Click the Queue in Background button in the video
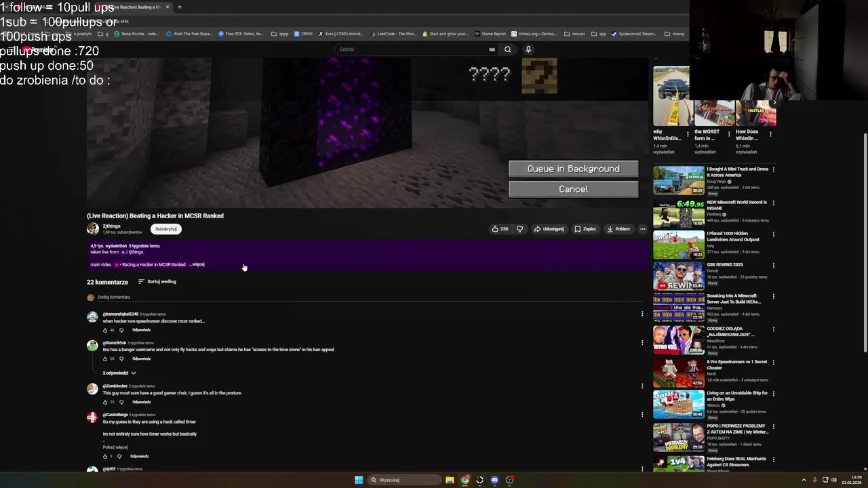This screenshot has height=488, width=868. tap(573, 169)
